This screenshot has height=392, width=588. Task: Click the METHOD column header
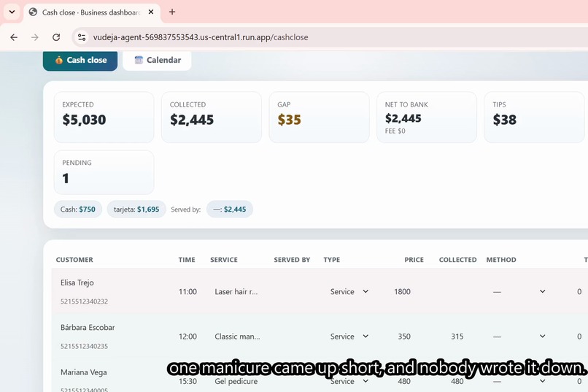pyautogui.click(x=501, y=260)
